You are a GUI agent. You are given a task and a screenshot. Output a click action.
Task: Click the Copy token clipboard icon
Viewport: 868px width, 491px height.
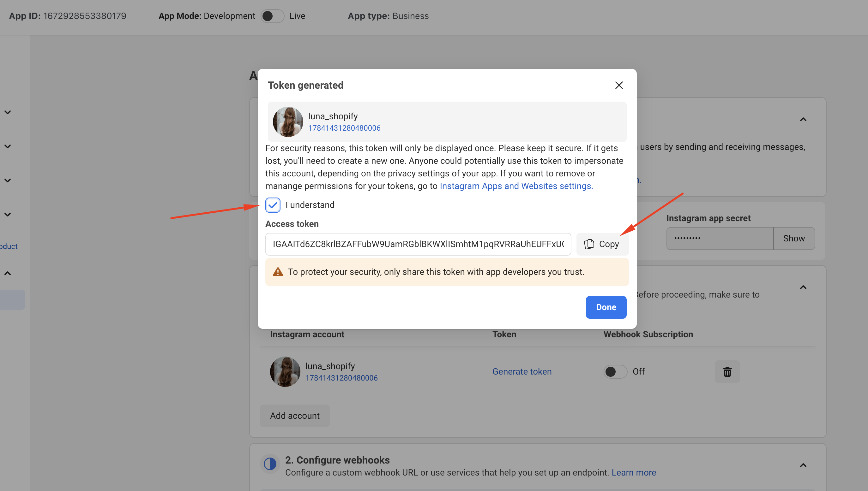point(589,244)
